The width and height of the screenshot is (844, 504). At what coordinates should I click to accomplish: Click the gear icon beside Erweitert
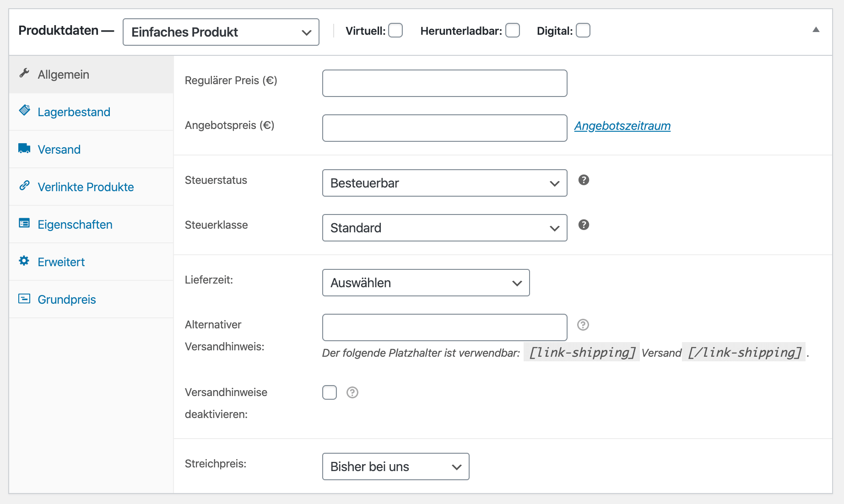24,261
